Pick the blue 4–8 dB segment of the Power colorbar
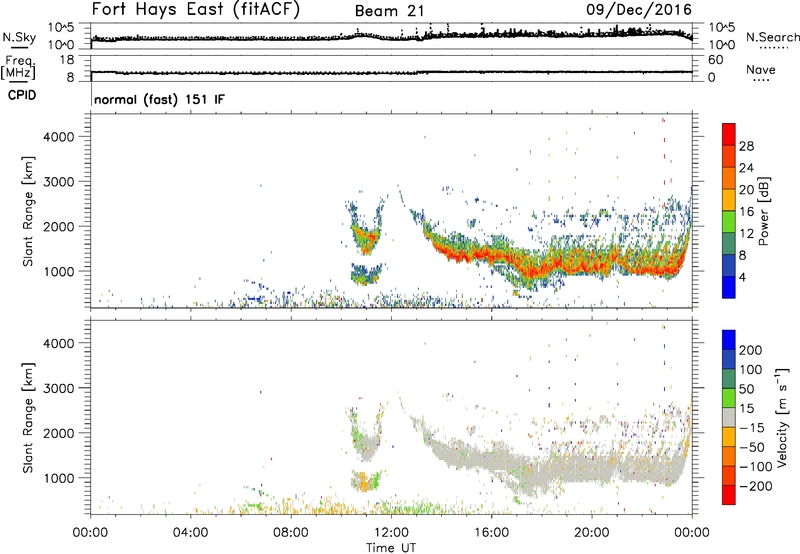This screenshot has height=554, width=800. pyautogui.click(x=729, y=266)
